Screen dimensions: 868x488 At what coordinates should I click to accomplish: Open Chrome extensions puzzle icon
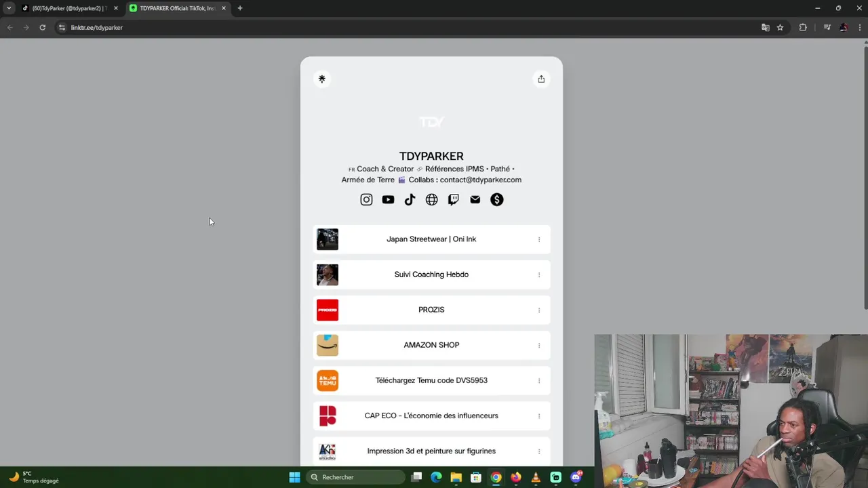point(803,27)
